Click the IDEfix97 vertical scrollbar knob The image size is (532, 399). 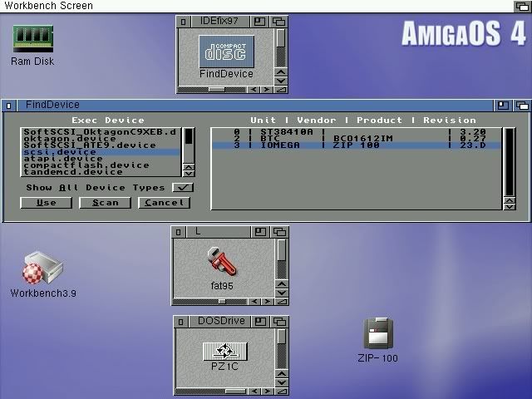(x=281, y=38)
